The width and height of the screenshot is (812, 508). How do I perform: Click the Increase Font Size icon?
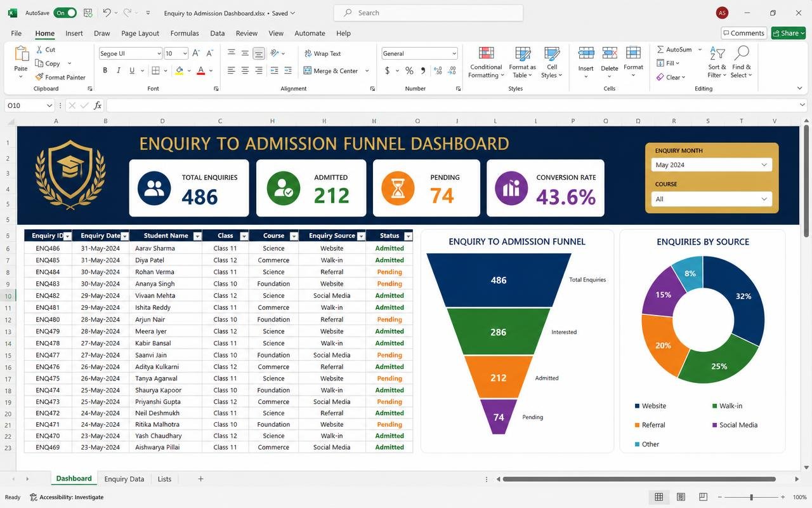pyautogui.click(x=196, y=53)
